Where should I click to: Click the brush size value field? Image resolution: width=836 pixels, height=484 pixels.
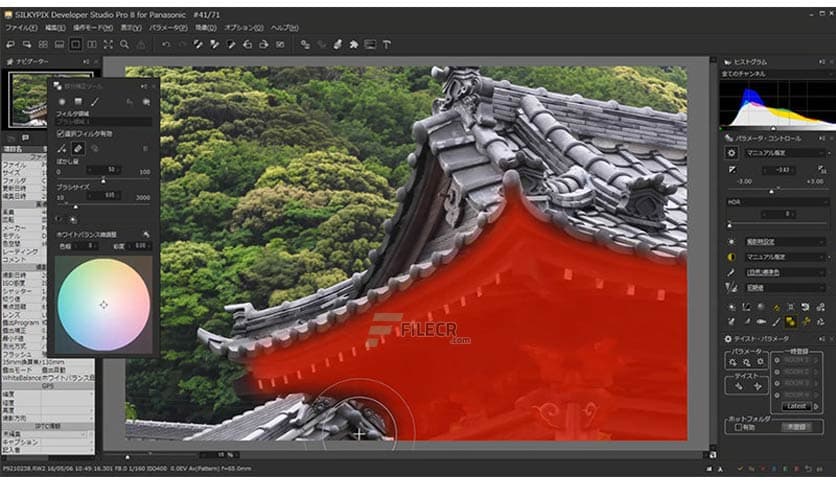pyautogui.click(x=103, y=196)
